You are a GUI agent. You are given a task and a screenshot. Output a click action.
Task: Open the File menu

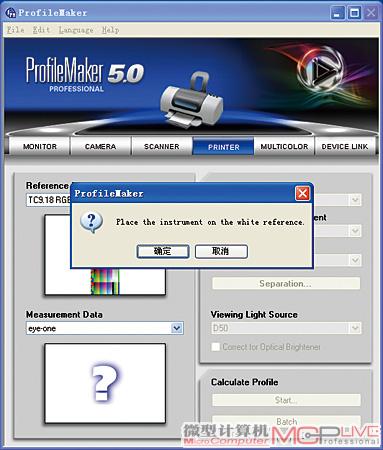pos(16,30)
